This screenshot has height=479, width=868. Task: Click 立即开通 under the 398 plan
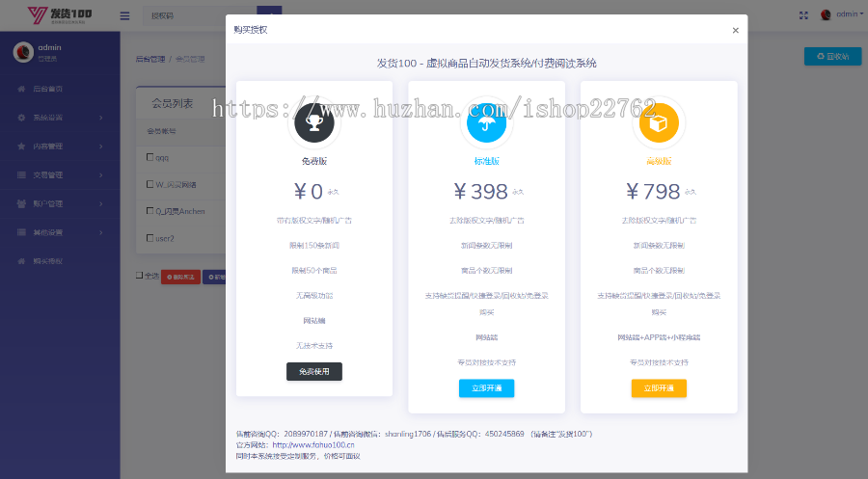pos(487,388)
